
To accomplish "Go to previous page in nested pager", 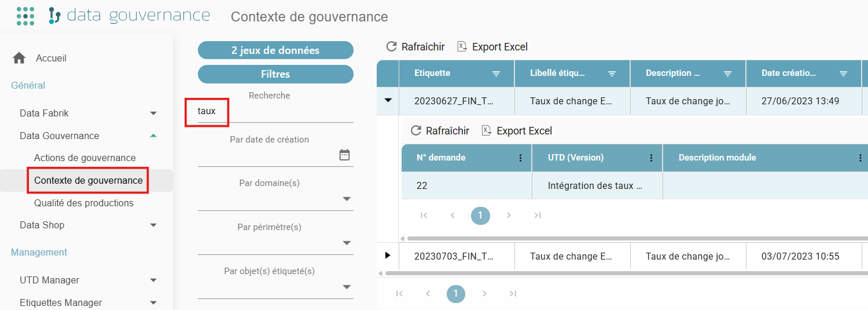I will click(453, 215).
